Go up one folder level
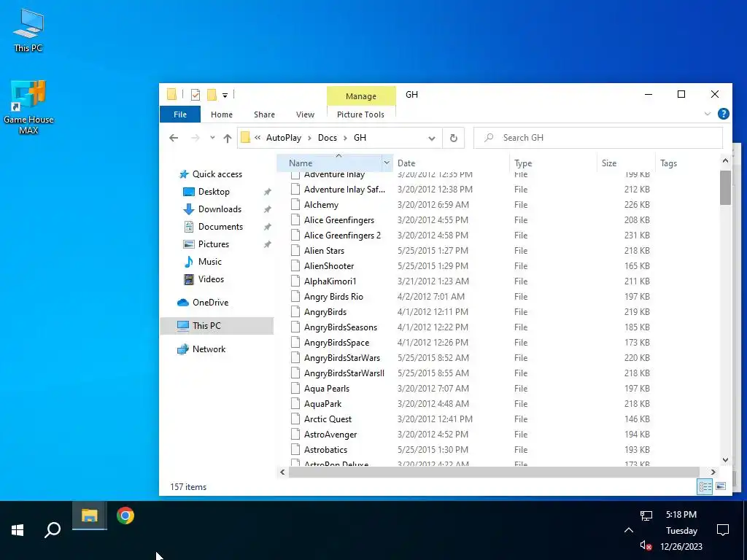This screenshot has width=747, height=560. pos(228,138)
